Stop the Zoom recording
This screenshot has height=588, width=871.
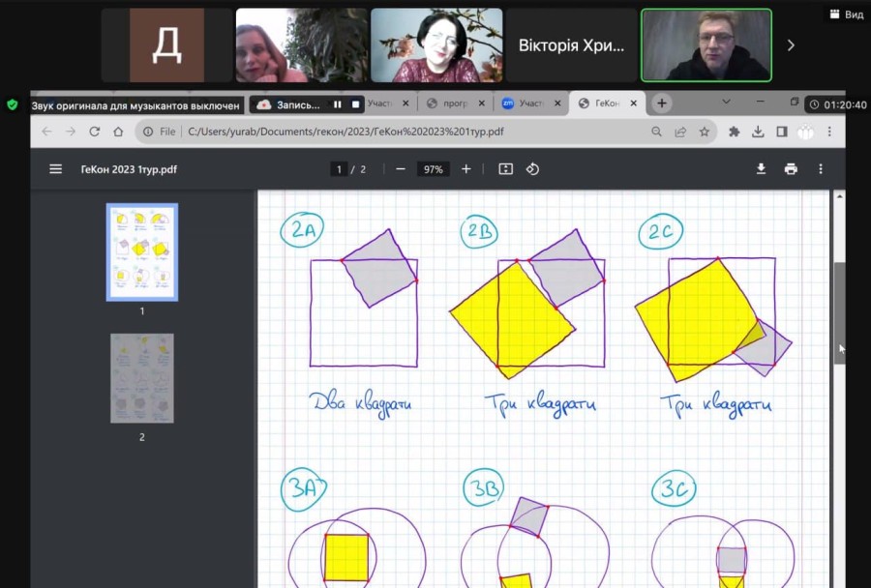[x=355, y=104]
